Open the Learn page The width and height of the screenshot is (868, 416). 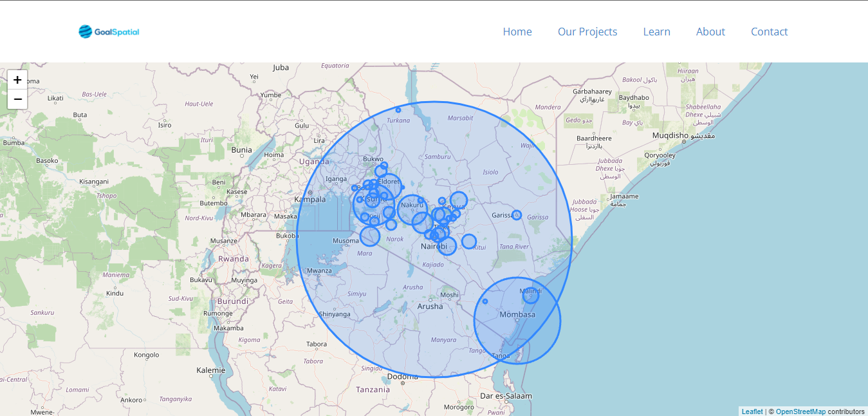[x=656, y=31]
